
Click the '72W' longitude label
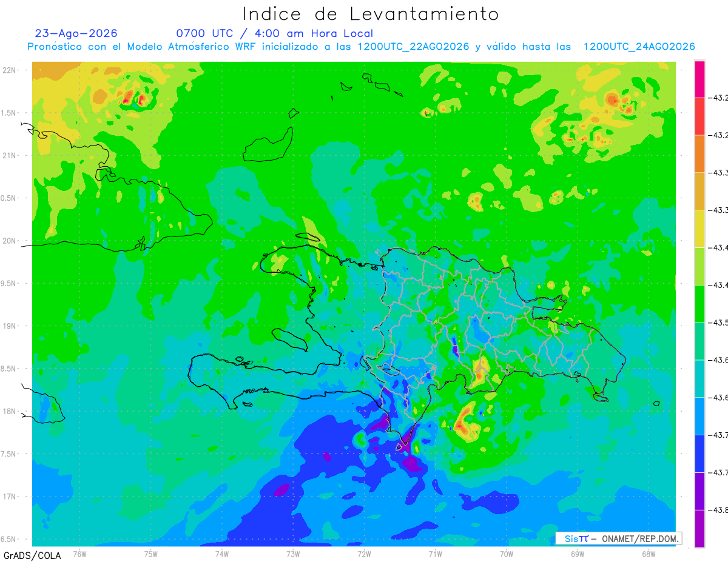364,554
